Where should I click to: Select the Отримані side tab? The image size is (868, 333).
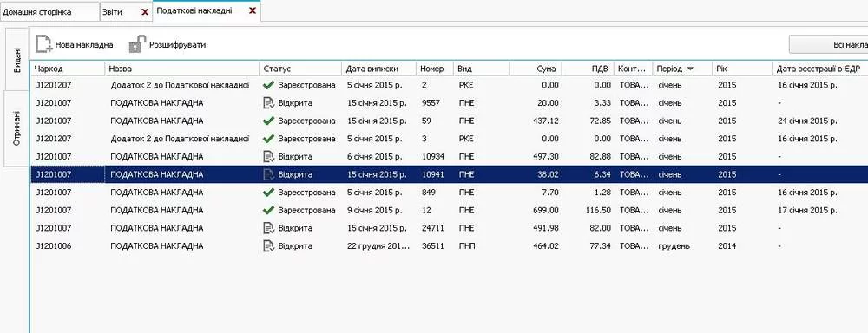[x=17, y=127]
